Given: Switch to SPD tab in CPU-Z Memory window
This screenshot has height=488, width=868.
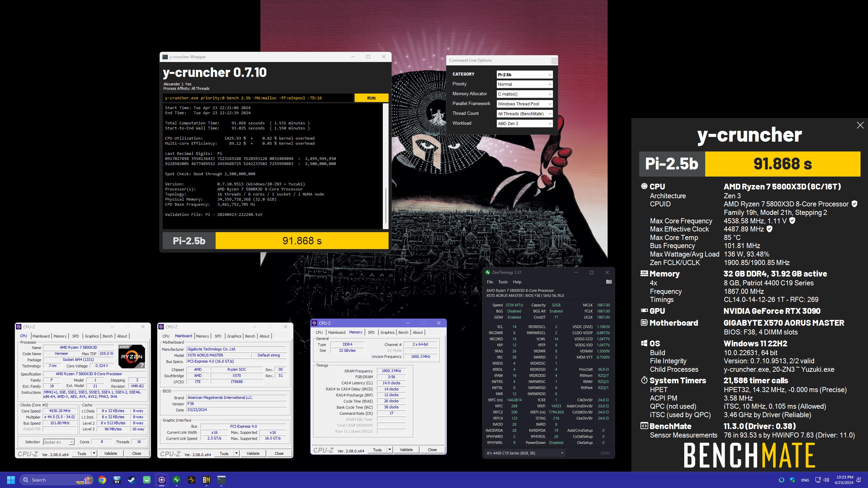Looking at the screenshot, I should point(371,332).
